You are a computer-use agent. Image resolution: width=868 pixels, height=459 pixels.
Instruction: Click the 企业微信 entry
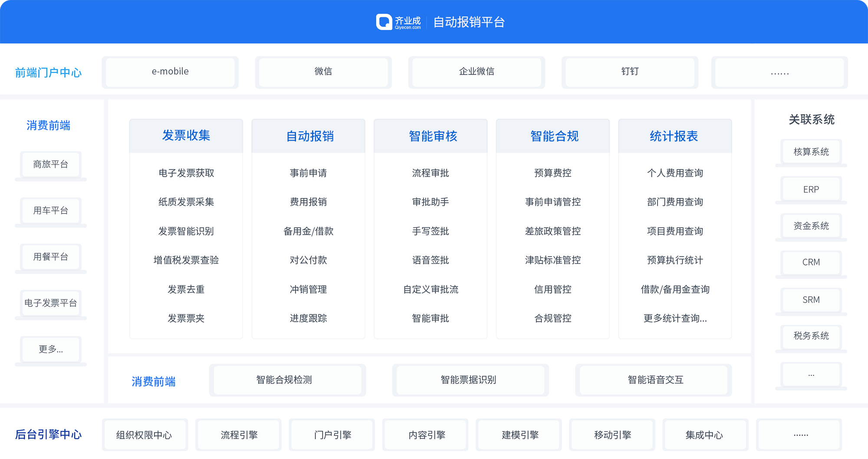tap(476, 72)
